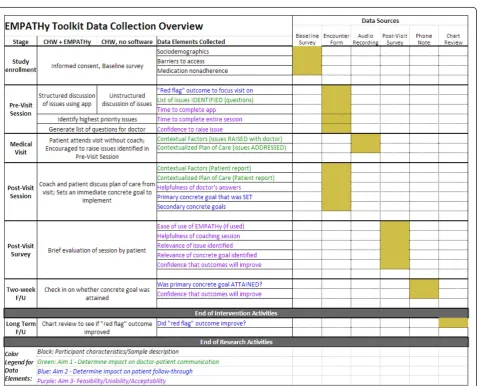This screenshot has height=386, width=478.
Task: Click Purple: Aim 3 legend entry
Action: 101,381
